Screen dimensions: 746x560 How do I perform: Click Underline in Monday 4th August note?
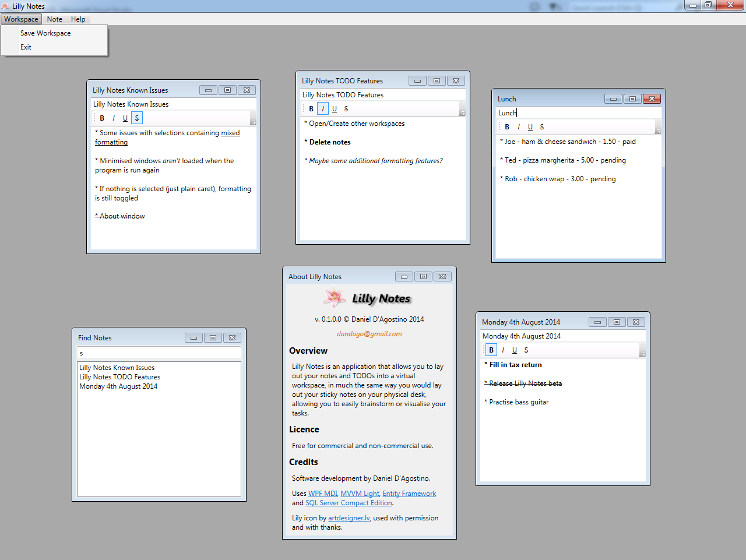(x=515, y=350)
